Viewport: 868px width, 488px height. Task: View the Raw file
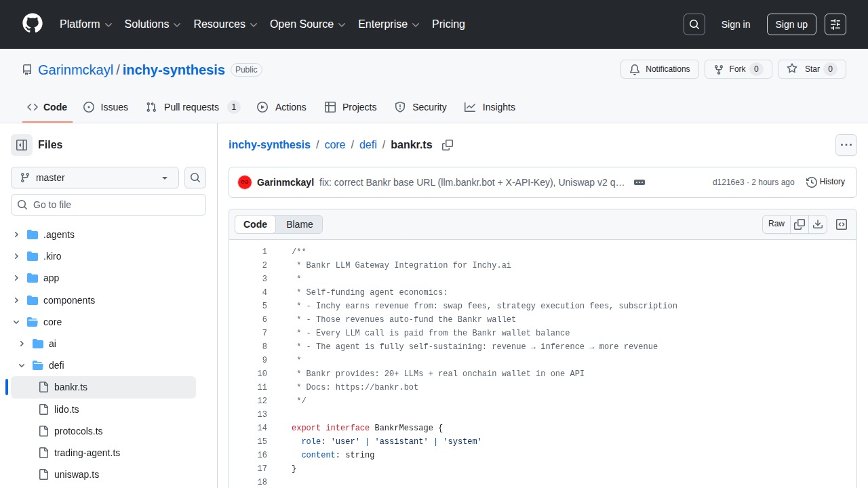tap(776, 224)
